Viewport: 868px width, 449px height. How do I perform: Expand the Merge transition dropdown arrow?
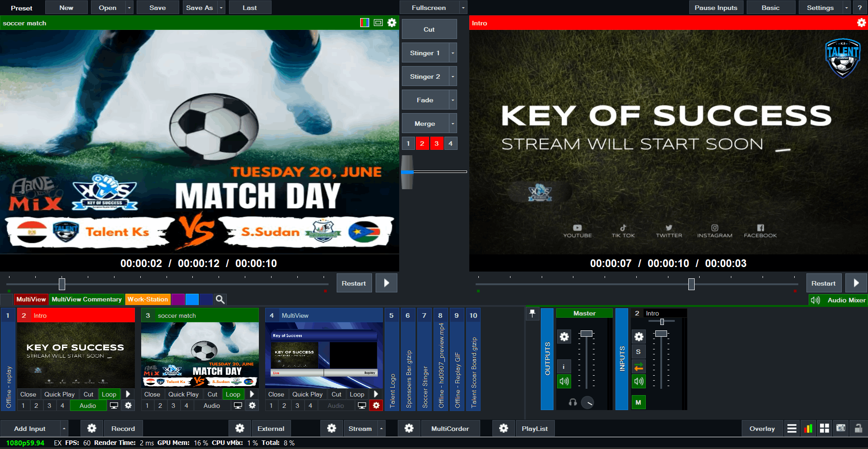pyautogui.click(x=453, y=124)
